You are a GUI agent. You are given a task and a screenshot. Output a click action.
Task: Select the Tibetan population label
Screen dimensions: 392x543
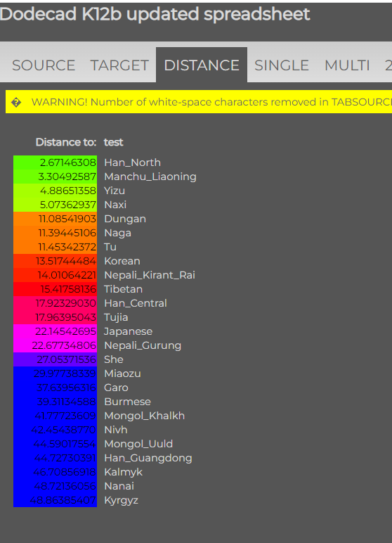123,289
